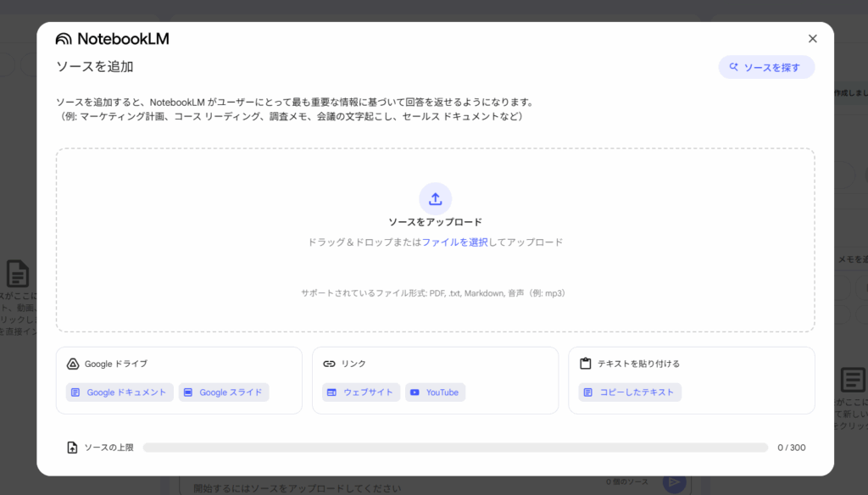Image resolution: width=868 pixels, height=495 pixels.
Task: Click the リンク section label
Action: 353,364
